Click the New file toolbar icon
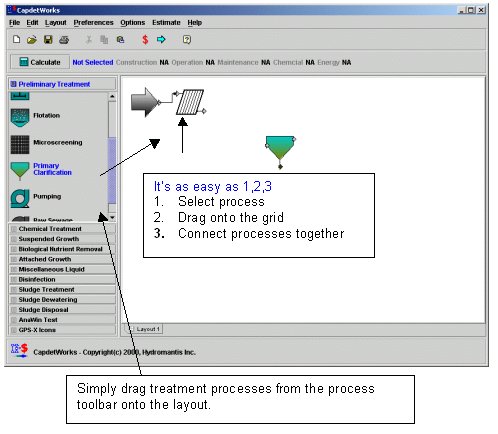The height and width of the screenshot is (434, 498). pyautogui.click(x=16, y=40)
